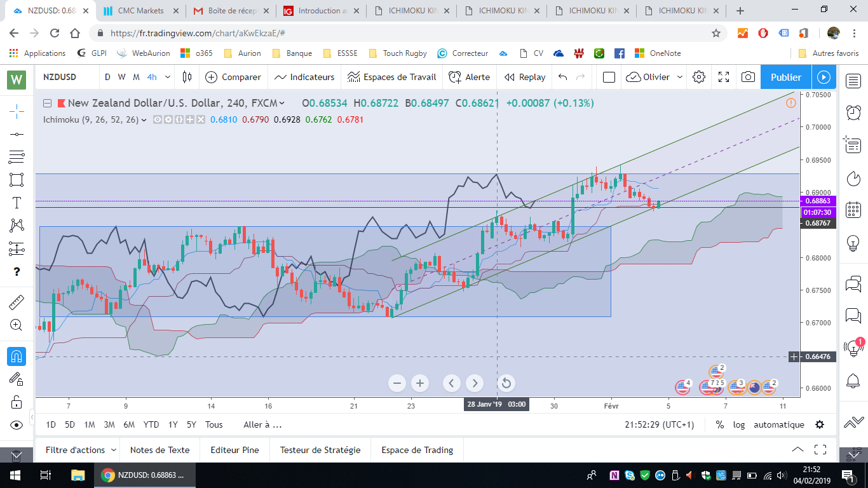
Task: Click the blue Publier button
Action: [x=785, y=77]
